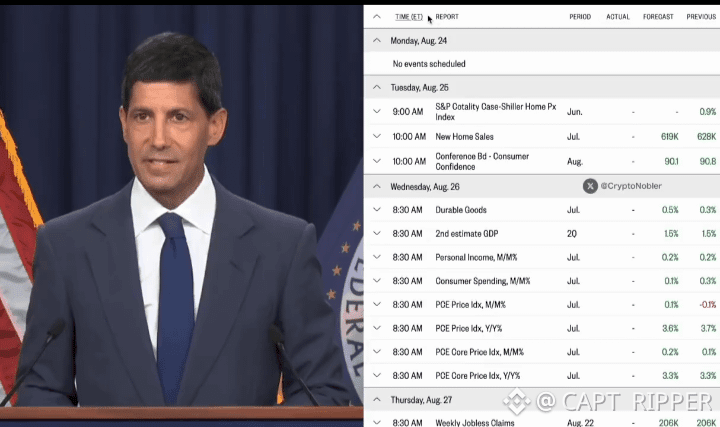This screenshot has height=427, width=720.
Task: Select the Durable Goods report name
Action: click(461, 210)
